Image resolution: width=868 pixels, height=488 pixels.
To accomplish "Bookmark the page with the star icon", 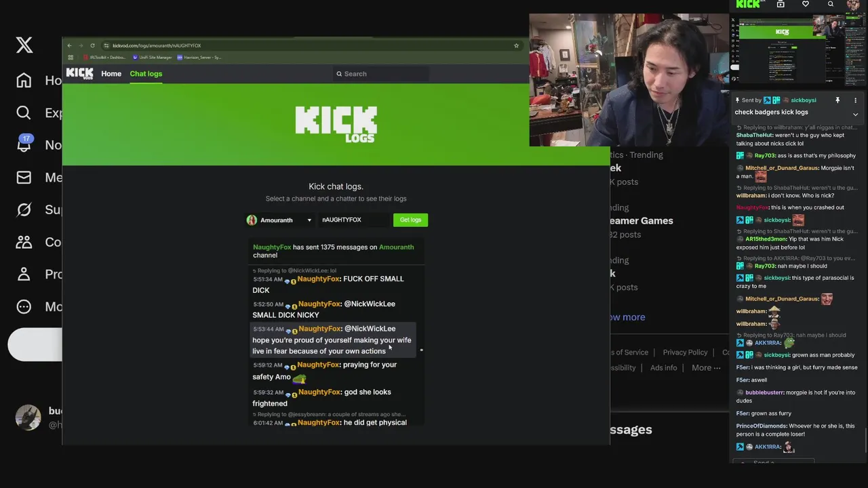I will coord(516,45).
